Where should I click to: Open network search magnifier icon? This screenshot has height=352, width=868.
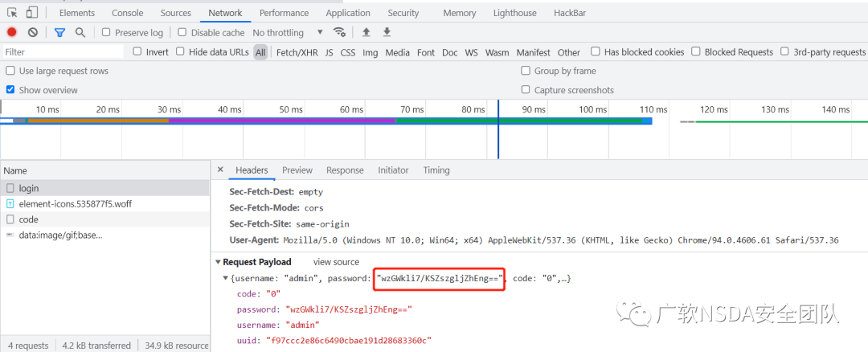(80, 32)
